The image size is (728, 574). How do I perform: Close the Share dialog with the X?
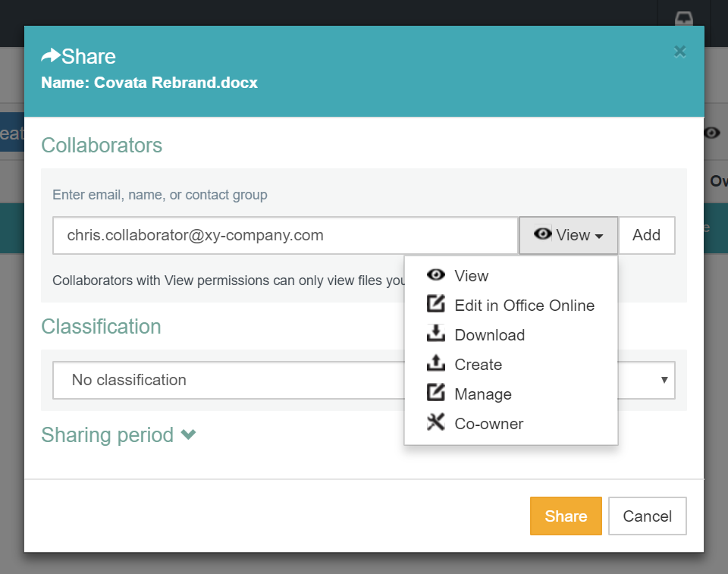(679, 52)
